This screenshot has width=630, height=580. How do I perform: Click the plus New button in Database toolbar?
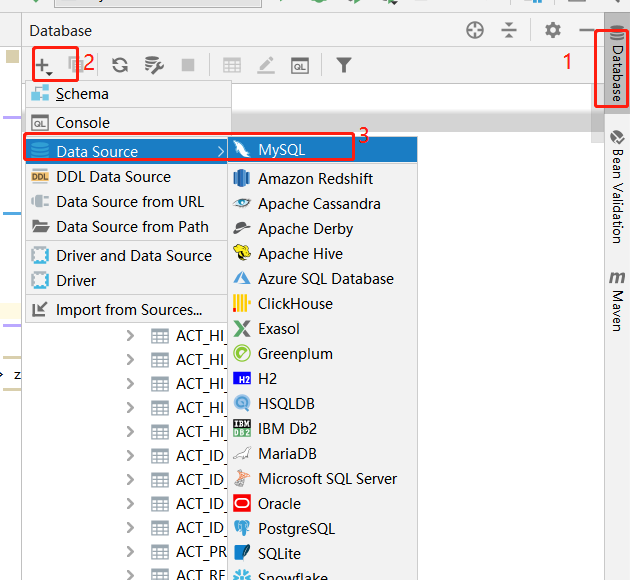44,65
